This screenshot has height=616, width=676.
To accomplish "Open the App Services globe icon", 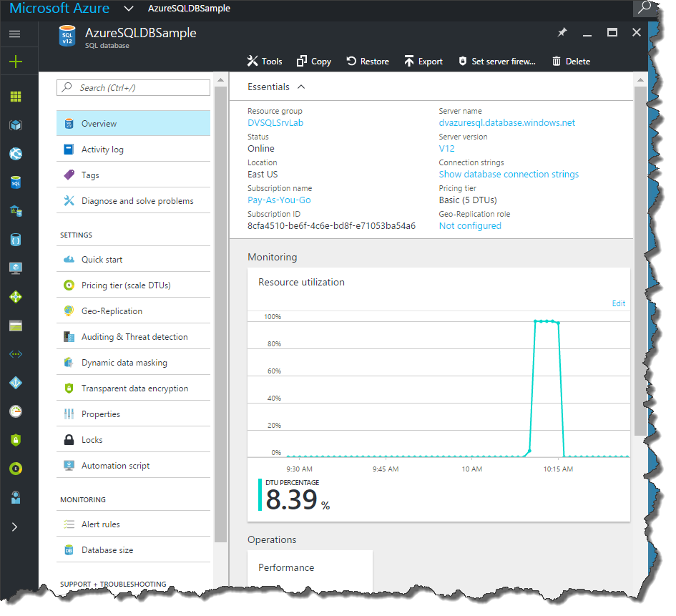I will coord(16,153).
